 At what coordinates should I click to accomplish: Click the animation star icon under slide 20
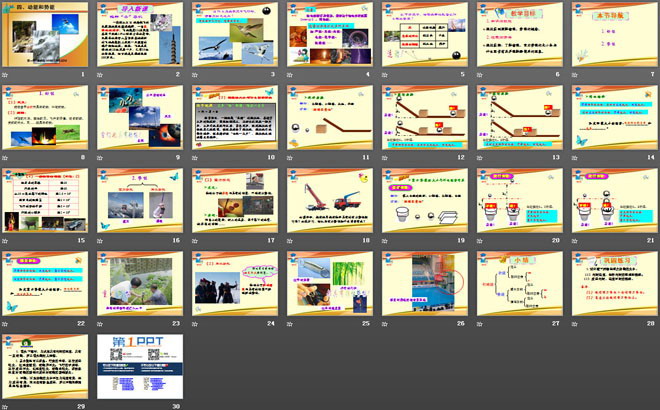coord(480,240)
